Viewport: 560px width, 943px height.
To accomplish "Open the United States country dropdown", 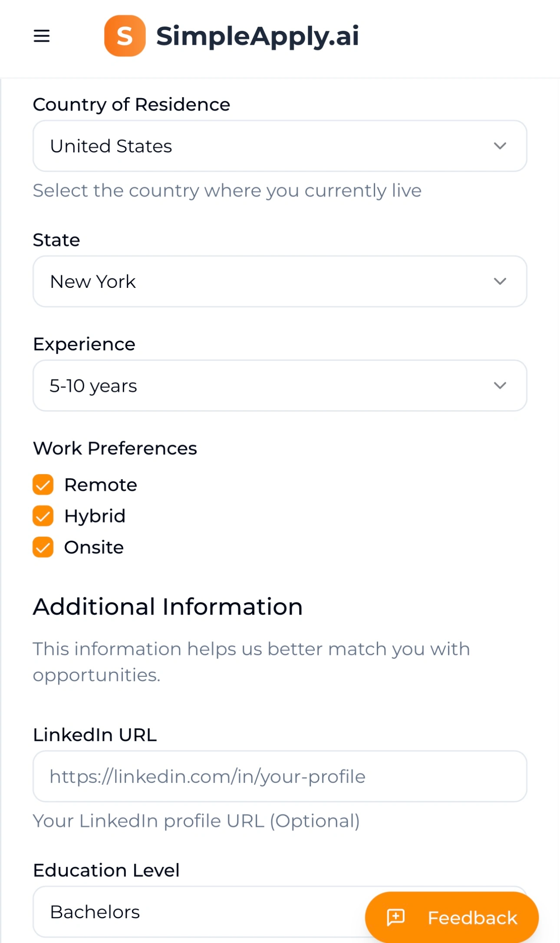I will (280, 146).
